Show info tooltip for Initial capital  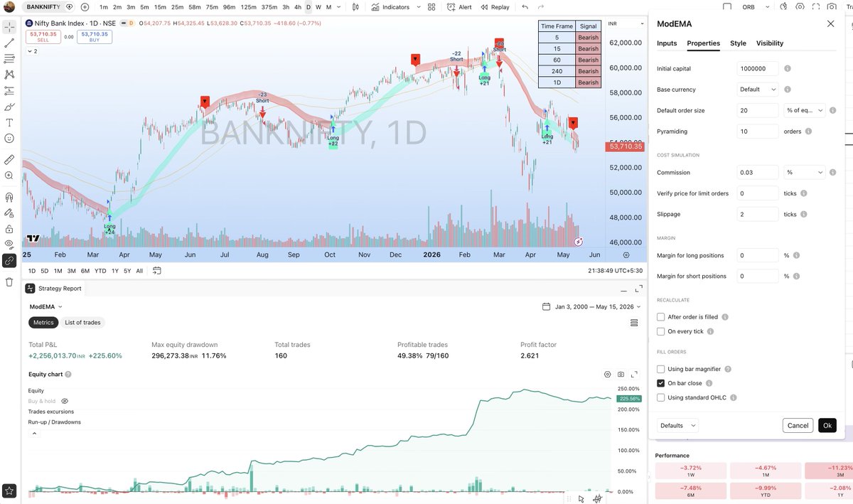[788, 69]
